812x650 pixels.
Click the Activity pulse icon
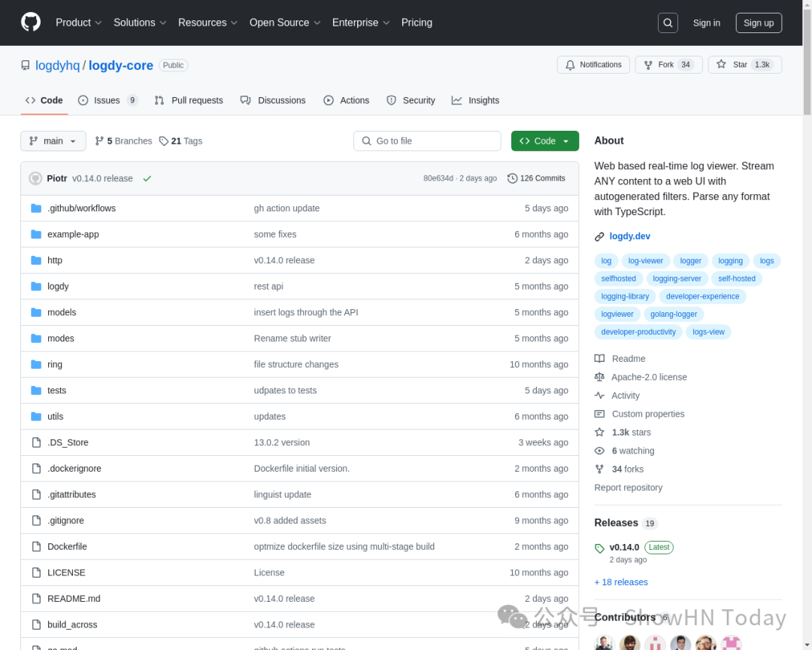(599, 396)
